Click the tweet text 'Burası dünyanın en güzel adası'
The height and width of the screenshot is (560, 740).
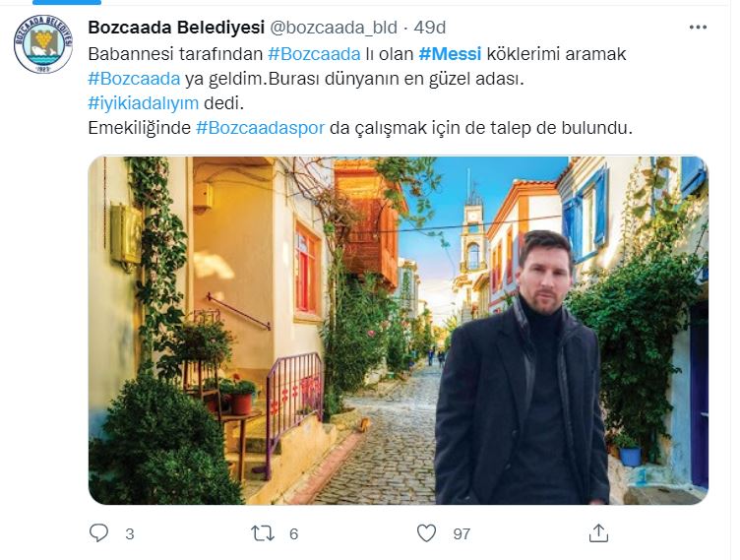[396, 79]
